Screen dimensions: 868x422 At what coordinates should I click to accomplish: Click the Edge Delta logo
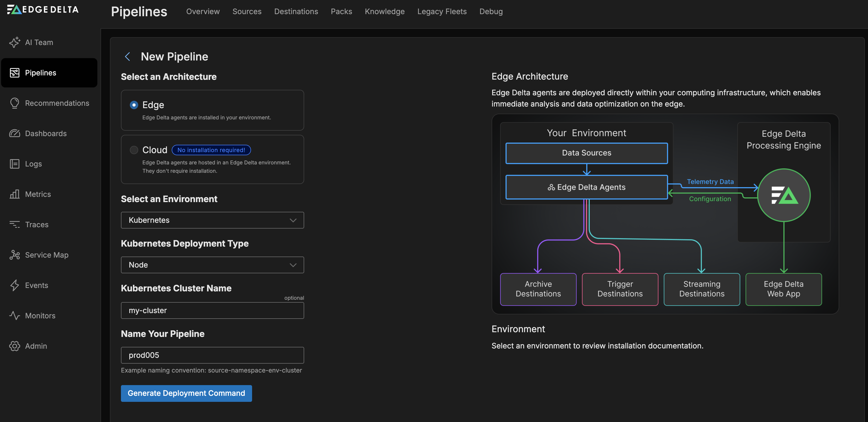click(x=43, y=9)
